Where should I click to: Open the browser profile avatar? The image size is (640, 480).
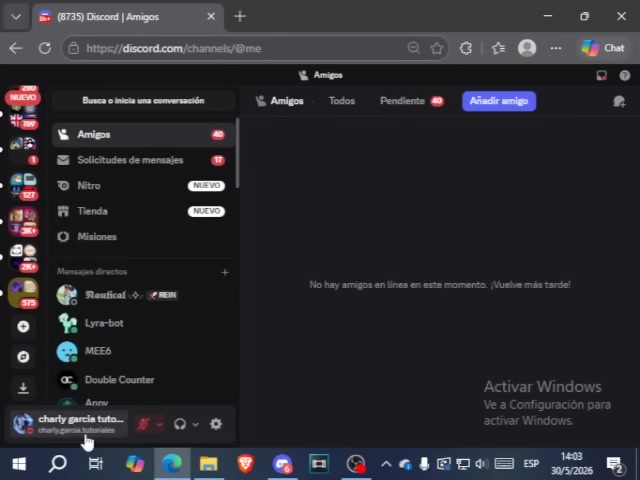(527, 48)
